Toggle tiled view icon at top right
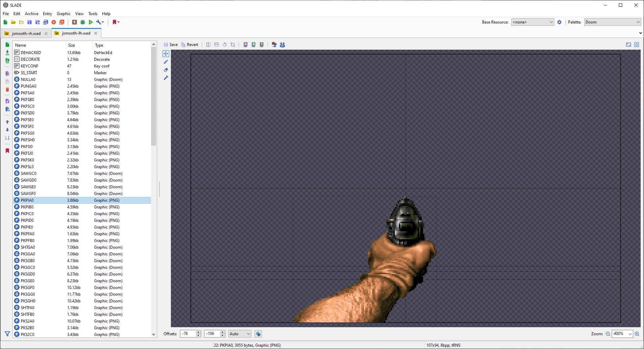Viewport: 644px width, 349px height. pyautogui.click(x=637, y=45)
